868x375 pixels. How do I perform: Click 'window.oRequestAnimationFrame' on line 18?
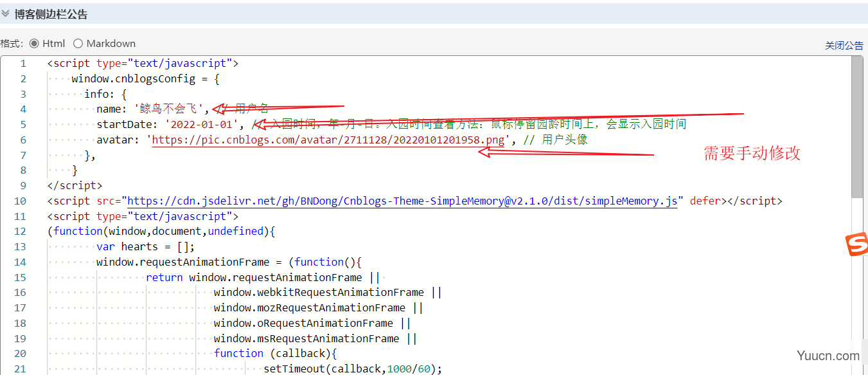[x=303, y=323]
